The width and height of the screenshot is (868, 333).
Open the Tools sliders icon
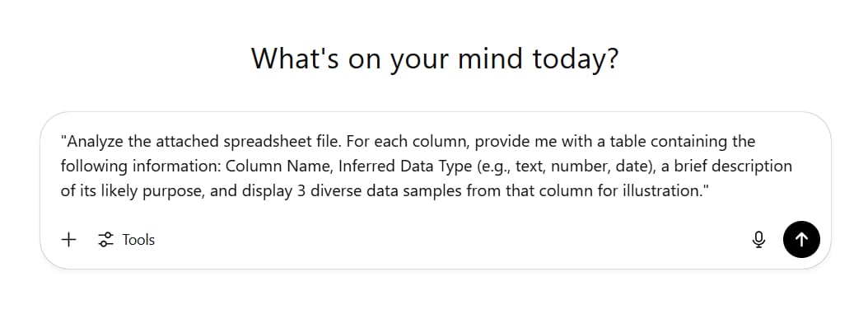pos(105,240)
